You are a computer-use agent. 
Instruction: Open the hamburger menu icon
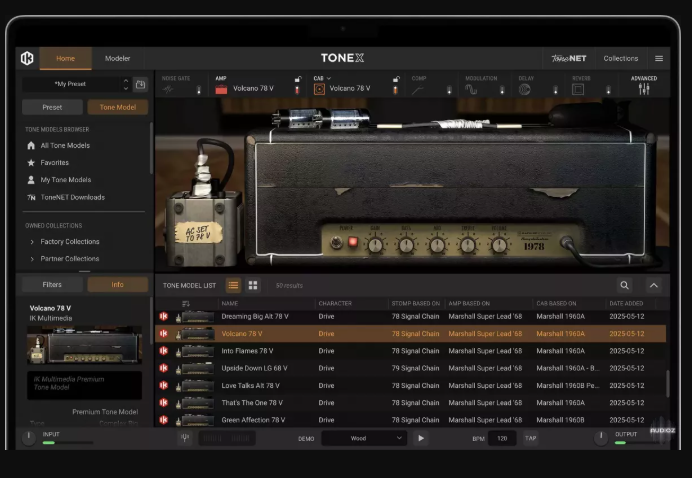(659, 58)
